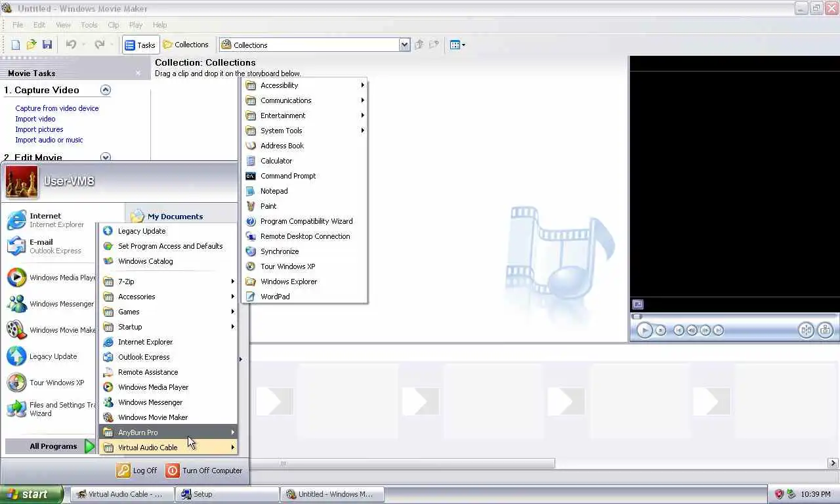Toggle the Collections pane button

click(x=186, y=45)
